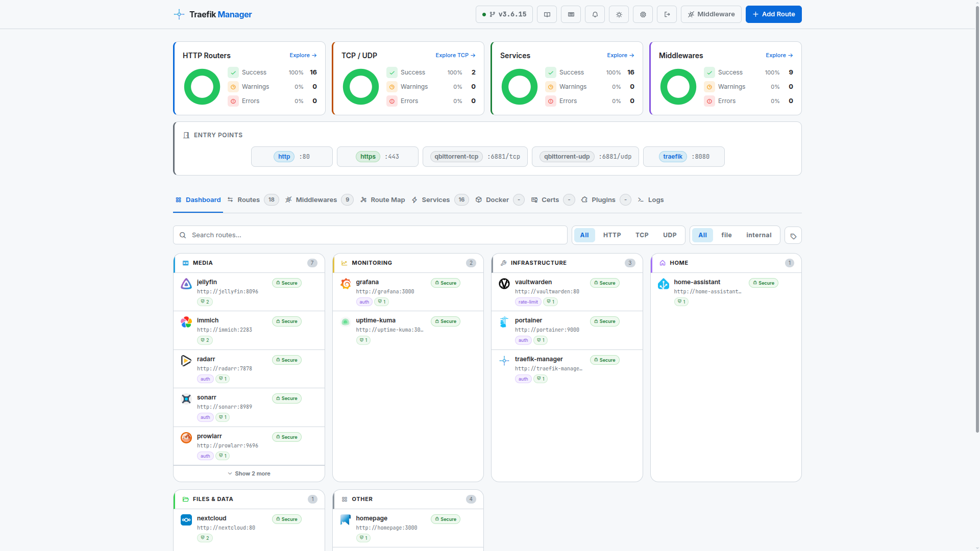
Task: Follow the Explore TCP link
Action: [x=455, y=56]
